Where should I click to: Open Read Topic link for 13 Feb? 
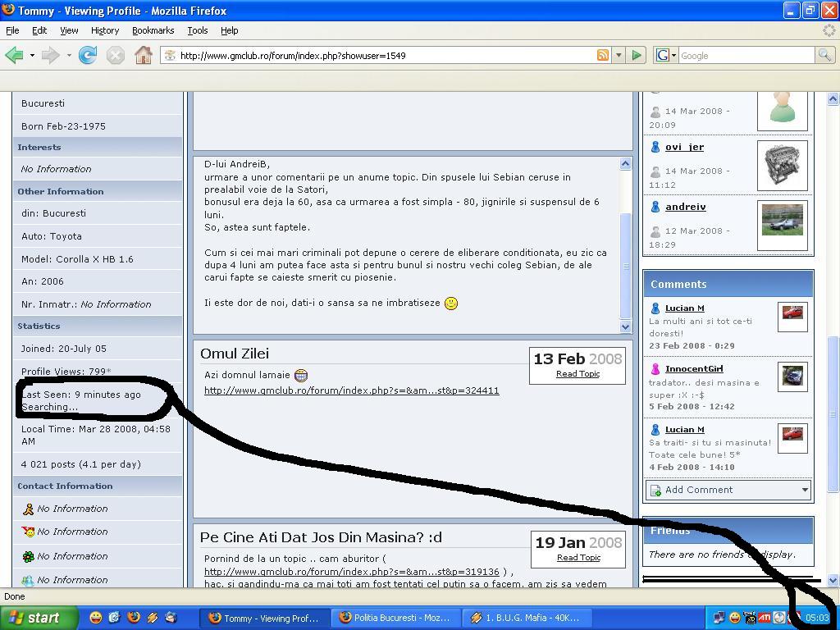577,374
